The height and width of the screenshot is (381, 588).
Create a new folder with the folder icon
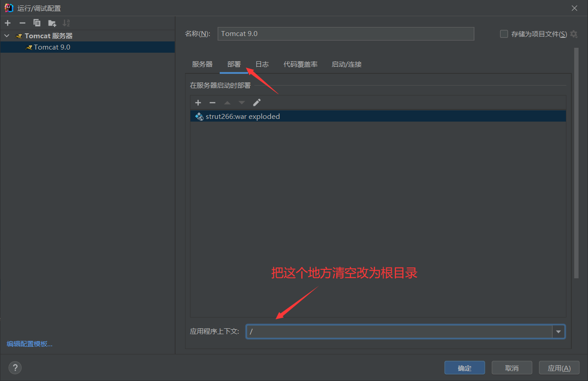click(x=52, y=23)
